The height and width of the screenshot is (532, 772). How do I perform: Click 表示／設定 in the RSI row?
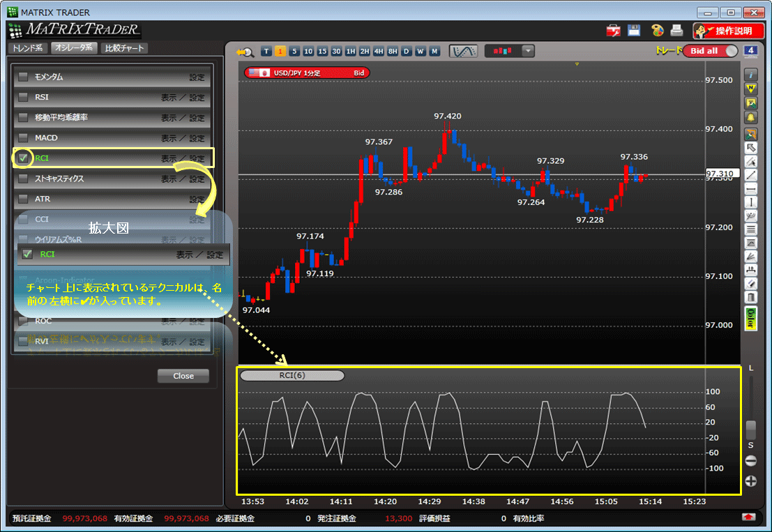(x=183, y=98)
